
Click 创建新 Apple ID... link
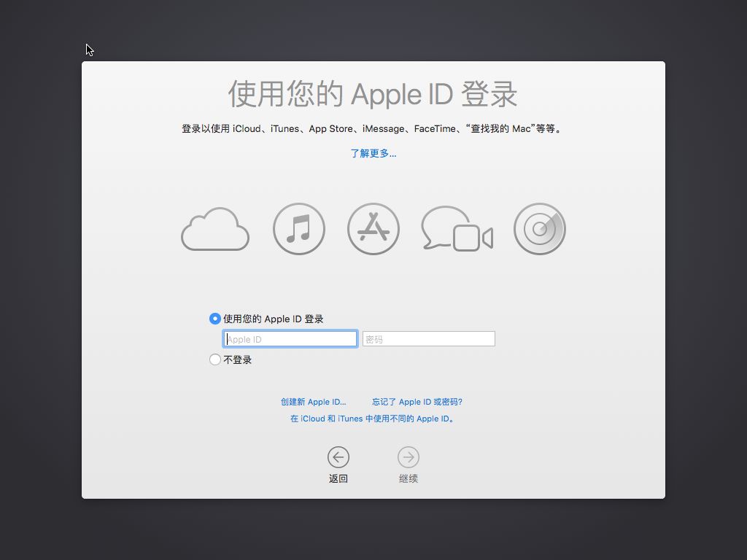coord(314,402)
